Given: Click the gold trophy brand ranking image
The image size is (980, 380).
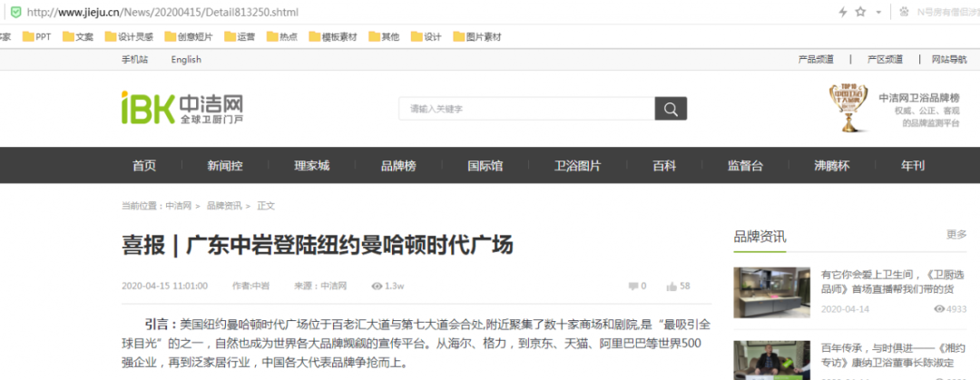Looking at the screenshot, I should [x=848, y=108].
